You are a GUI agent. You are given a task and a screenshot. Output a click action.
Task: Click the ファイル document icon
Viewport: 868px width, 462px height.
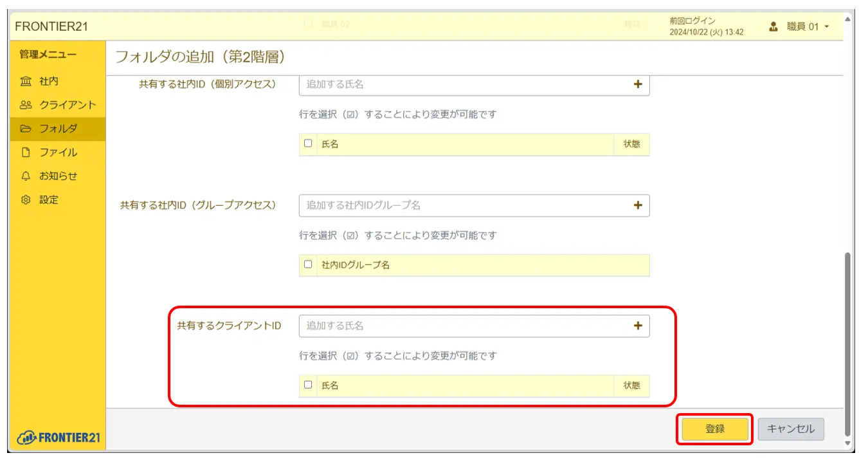click(x=26, y=152)
